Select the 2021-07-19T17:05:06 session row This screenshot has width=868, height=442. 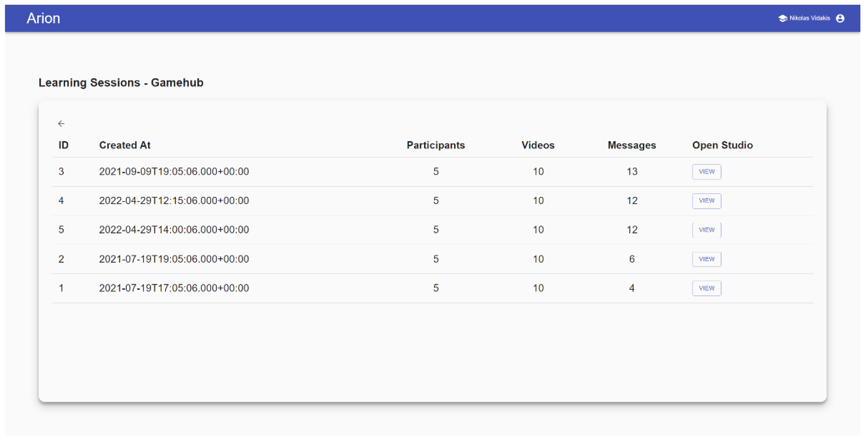coord(174,288)
